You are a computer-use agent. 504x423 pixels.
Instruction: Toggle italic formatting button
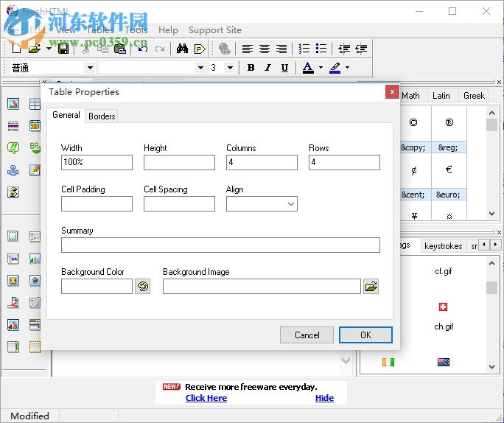(267, 68)
